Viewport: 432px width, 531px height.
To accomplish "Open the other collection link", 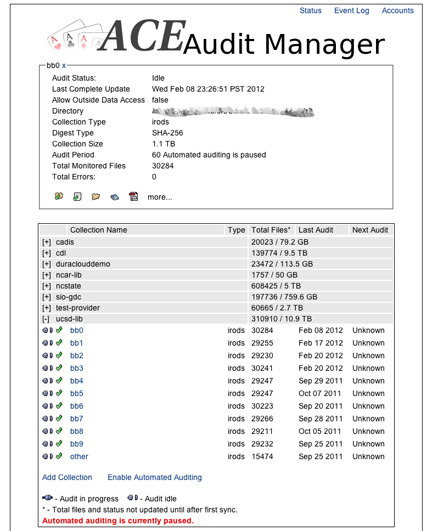I will 79,456.
